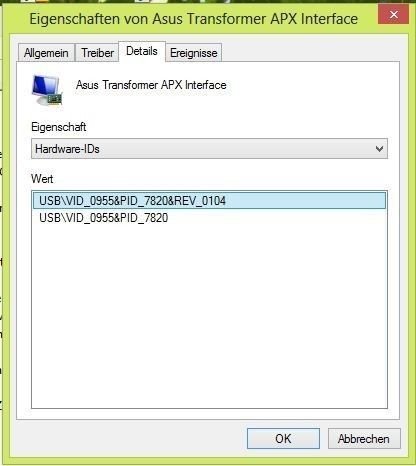This screenshot has width=416, height=466.
Task: Open the Treiber tab
Action: click(x=97, y=53)
